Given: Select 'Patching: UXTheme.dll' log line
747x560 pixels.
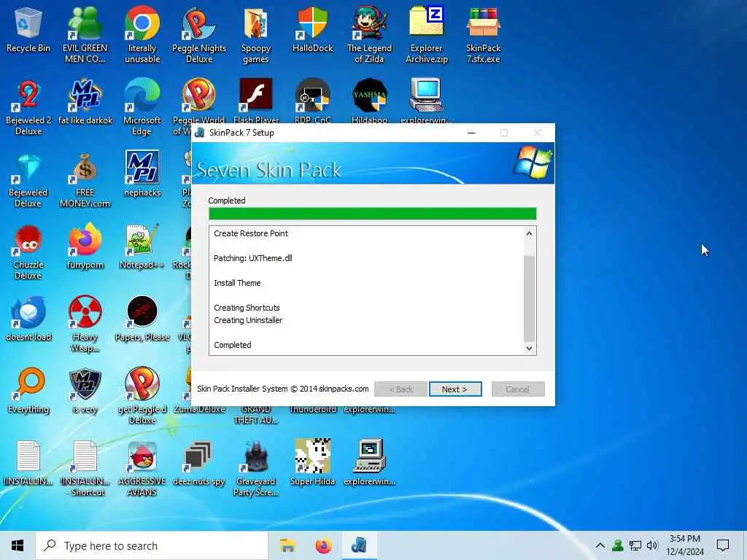Looking at the screenshot, I should [253, 258].
